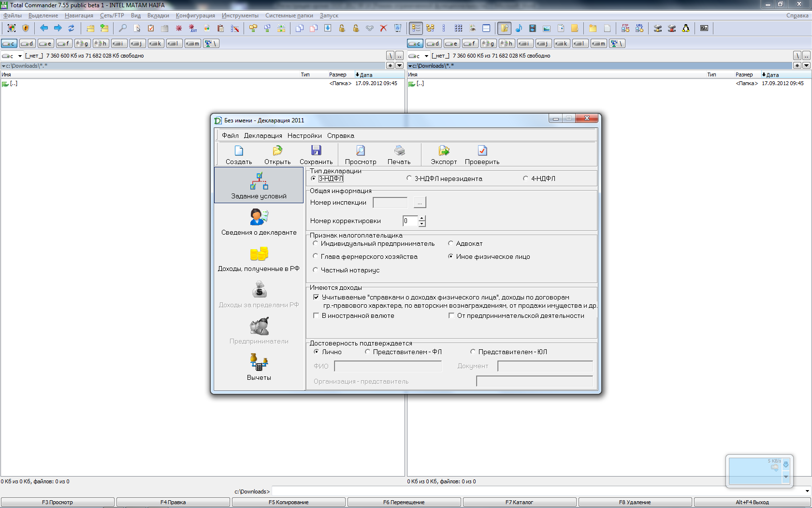Open right panel drive dropdown
The width and height of the screenshot is (812, 508).
click(426, 56)
